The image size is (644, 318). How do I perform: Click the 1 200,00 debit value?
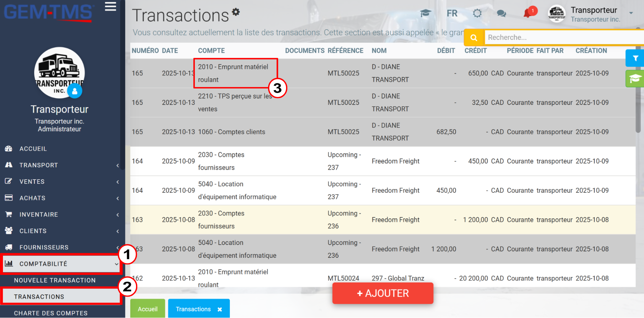tap(444, 249)
